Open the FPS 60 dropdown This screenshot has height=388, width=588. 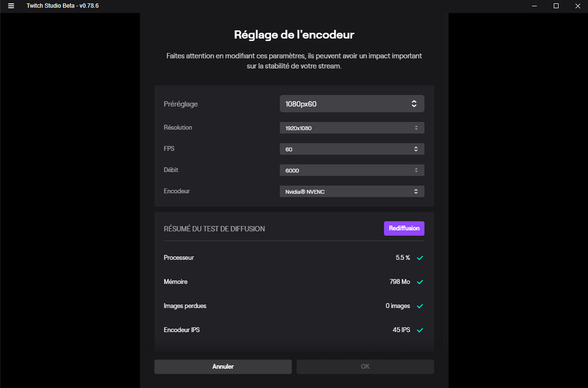pyautogui.click(x=352, y=149)
